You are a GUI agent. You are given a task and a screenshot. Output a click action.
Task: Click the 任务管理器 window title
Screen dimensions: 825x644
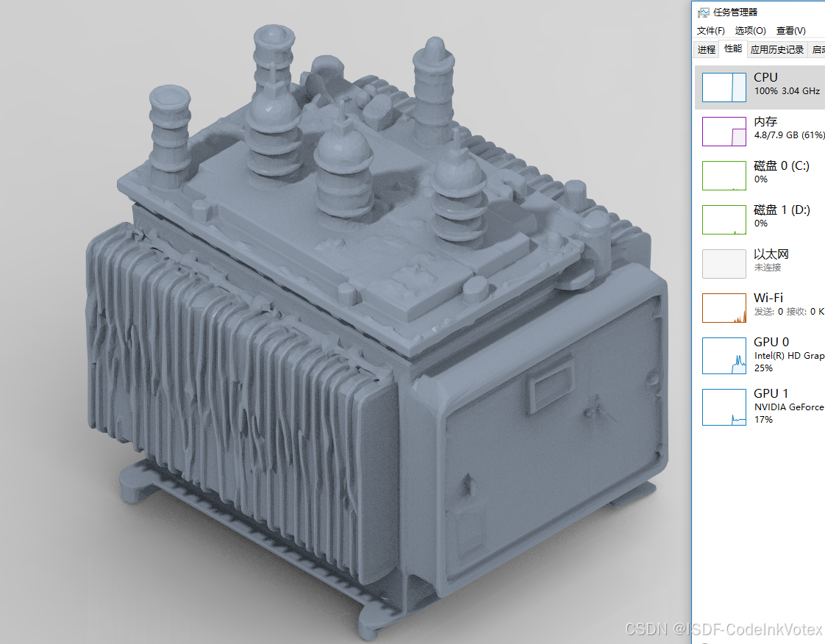[x=735, y=12]
